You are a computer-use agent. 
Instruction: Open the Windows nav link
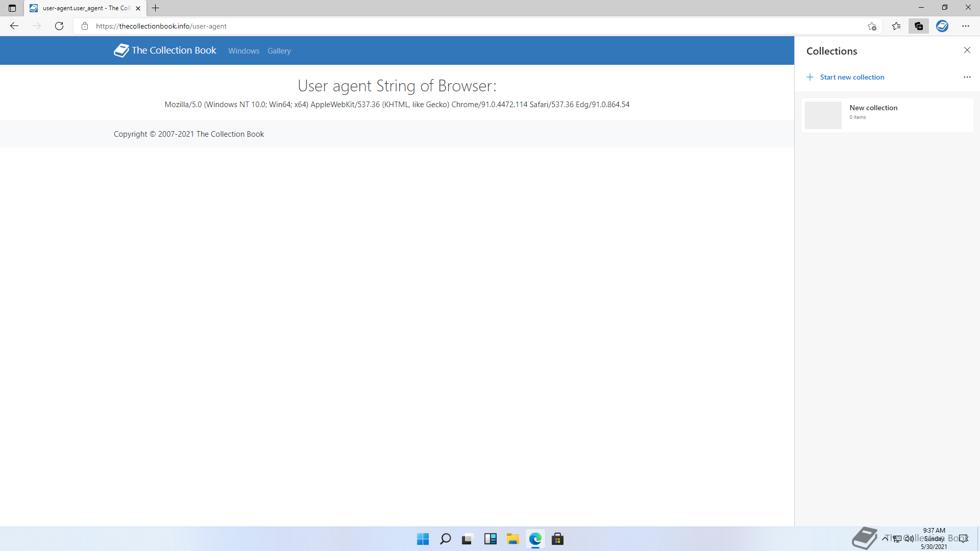point(243,51)
